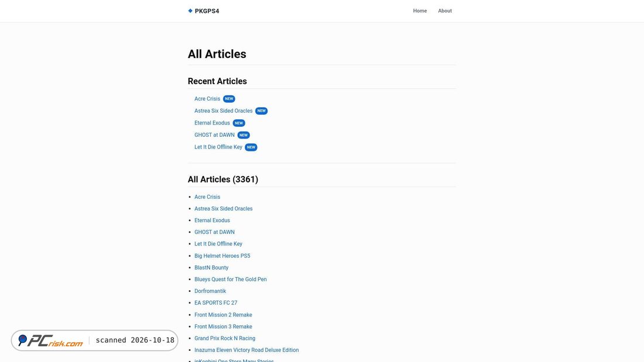This screenshot has width=644, height=362.
Task: Select Eternal Exodus in the All Articles list
Action: (x=212, y=220)
